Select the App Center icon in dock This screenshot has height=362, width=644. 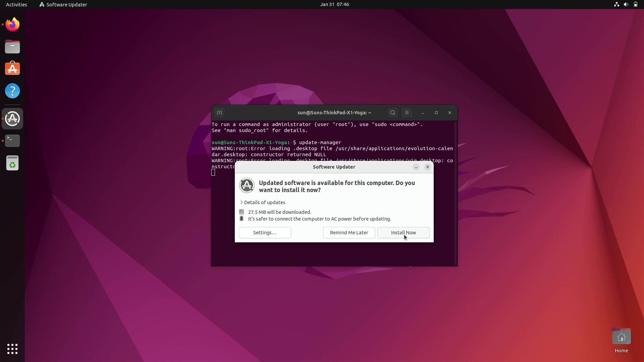tap(12, 69)
